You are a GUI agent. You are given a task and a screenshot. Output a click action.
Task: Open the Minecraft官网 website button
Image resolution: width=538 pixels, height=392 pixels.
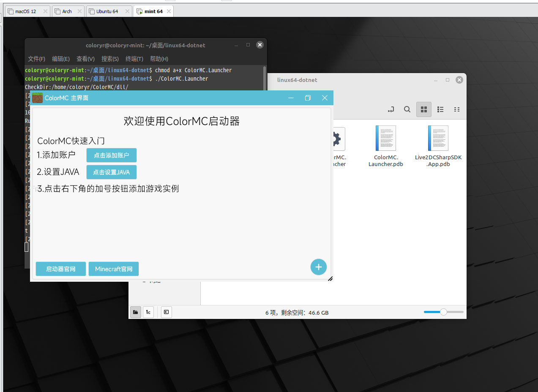pos(114,269)
